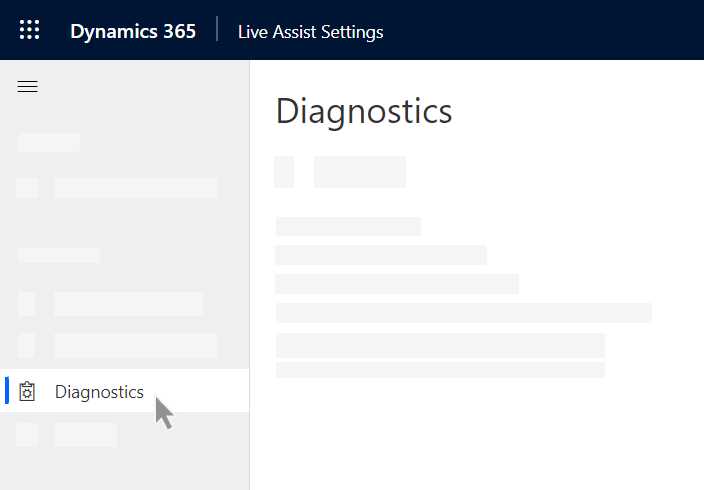The image size is (704, 490).
Task: Open the app launcher waffle icon
Action: click(29, 30)
